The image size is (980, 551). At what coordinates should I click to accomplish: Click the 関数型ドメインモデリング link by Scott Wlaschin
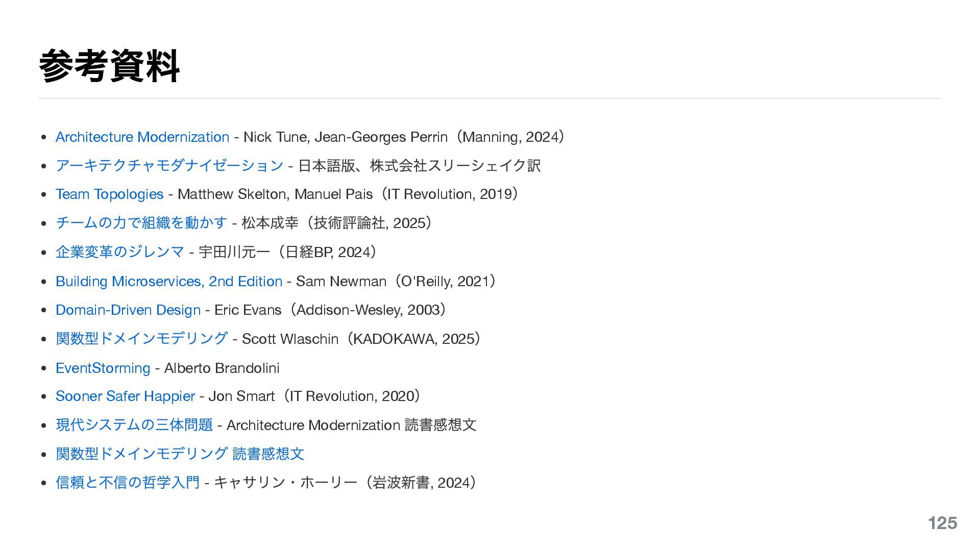coord(141,339)
